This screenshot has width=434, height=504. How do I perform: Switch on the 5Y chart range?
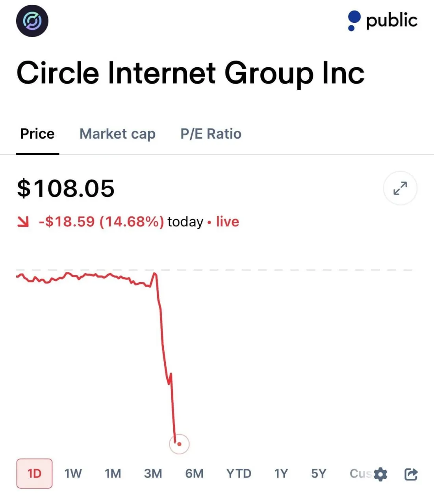click(x=319, y=474)
